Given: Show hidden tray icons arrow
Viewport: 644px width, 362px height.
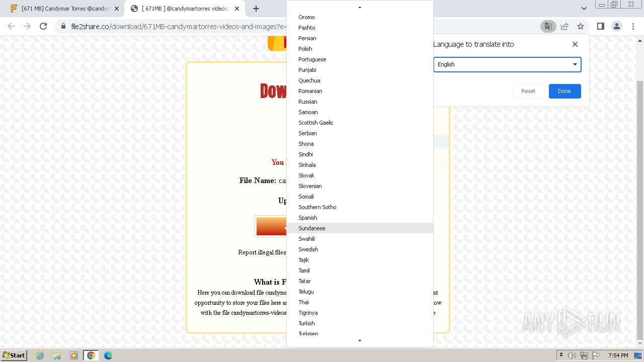Looking at the screenshot, I should [561, 355].
